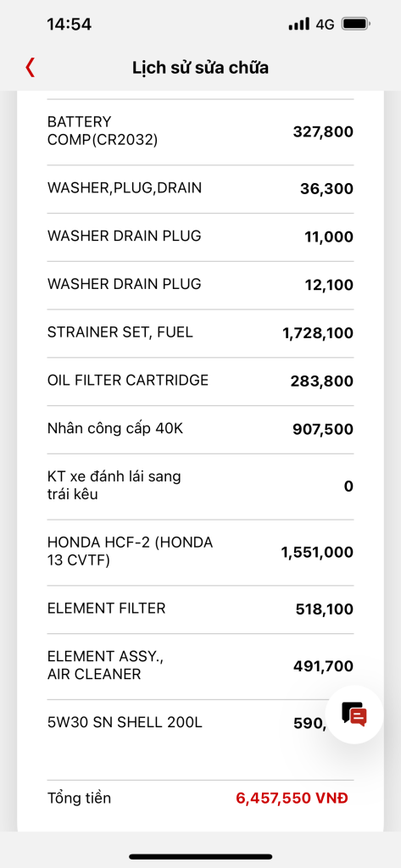Tap the Tổng tiền 6,457,550 VNĐ total
This screenshot has height=868, width=401.
[200, 798]
